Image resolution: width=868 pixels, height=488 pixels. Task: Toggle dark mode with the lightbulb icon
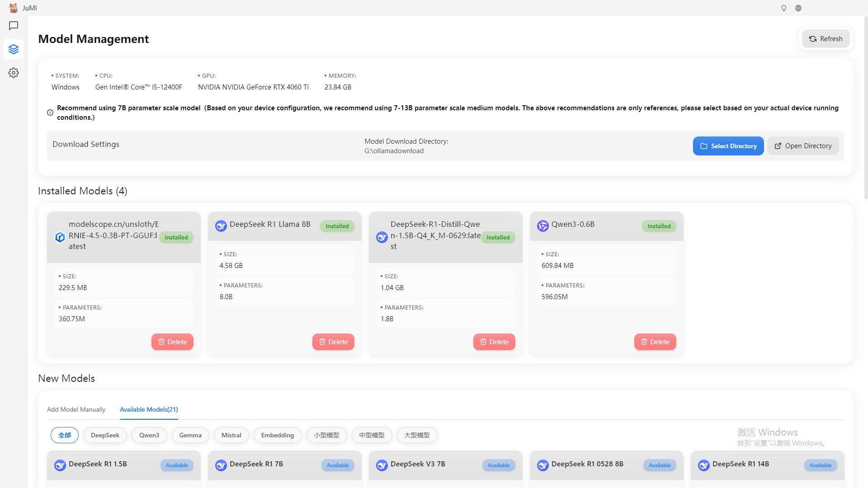783,8
